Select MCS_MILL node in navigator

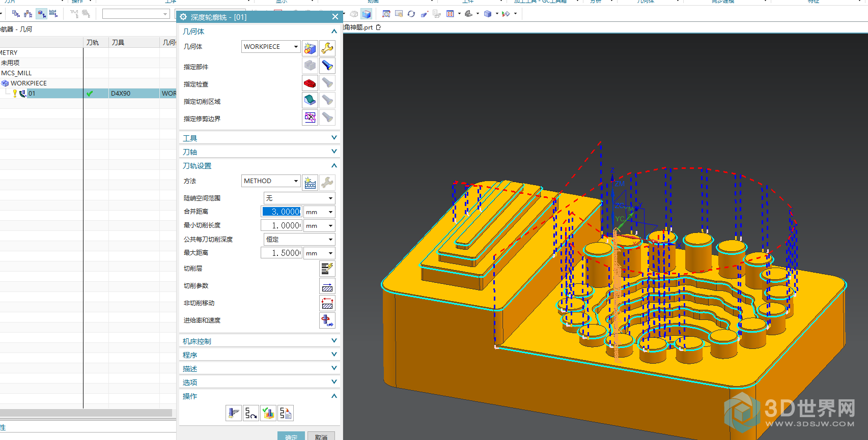16,73
